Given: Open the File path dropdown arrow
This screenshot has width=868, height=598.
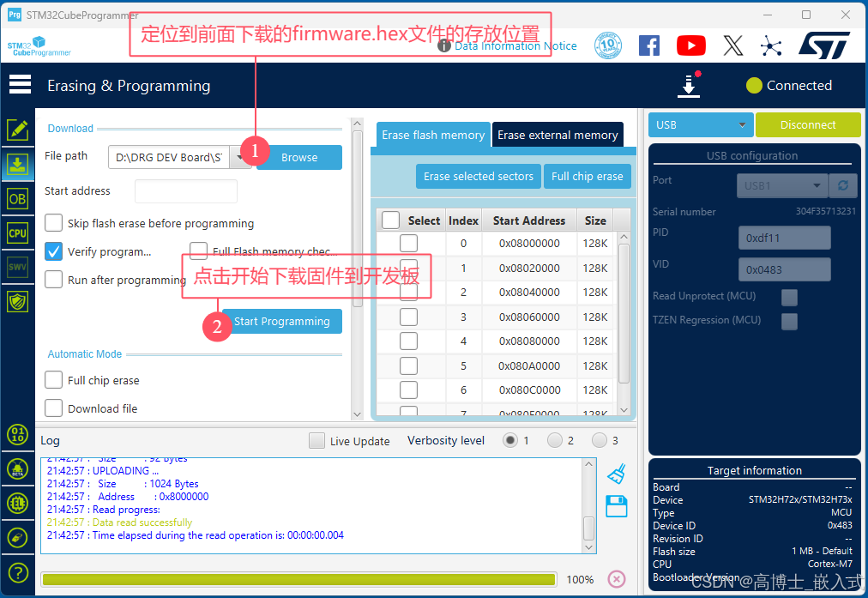Looking at the screenshot, I should point(241,157).
